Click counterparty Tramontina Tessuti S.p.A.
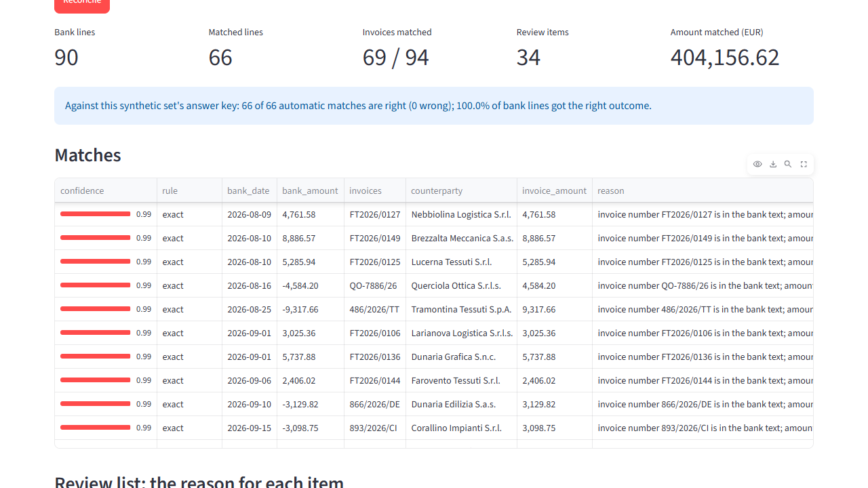Image resolution: width=868 pixels, height=488 pixels. [x=461, y=309]
